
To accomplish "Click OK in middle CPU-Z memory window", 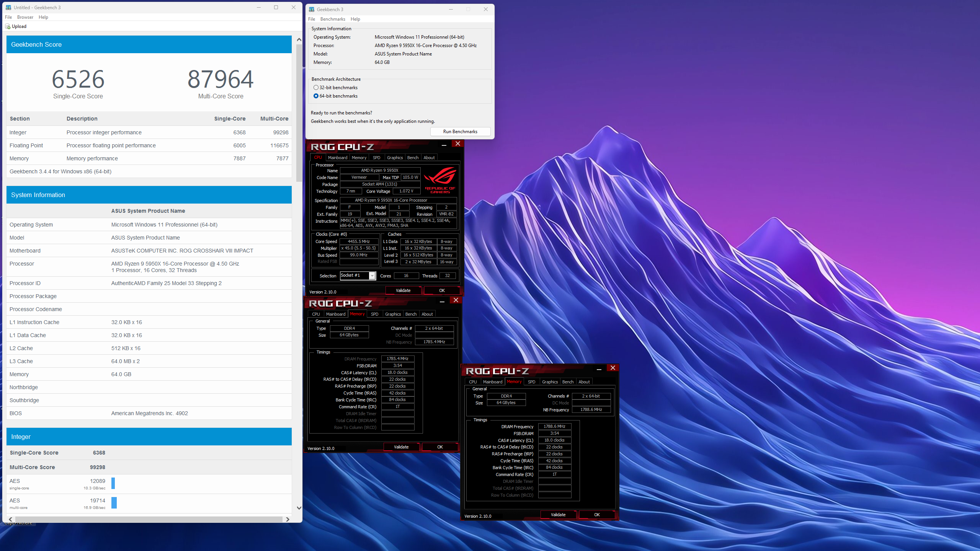I will tap(440, 447).
